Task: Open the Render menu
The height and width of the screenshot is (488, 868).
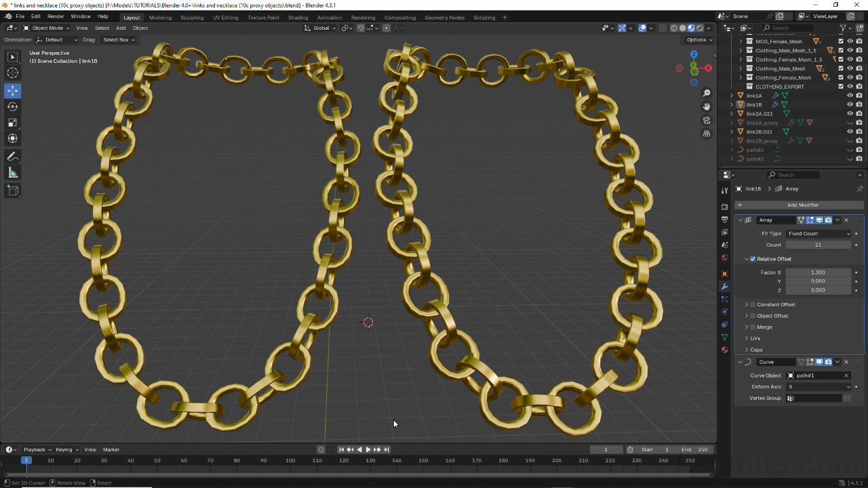Action: (56, 16)
